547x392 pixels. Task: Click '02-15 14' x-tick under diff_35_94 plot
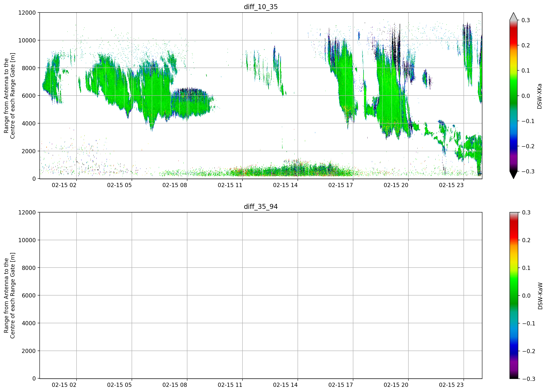(x=285, y=385)
